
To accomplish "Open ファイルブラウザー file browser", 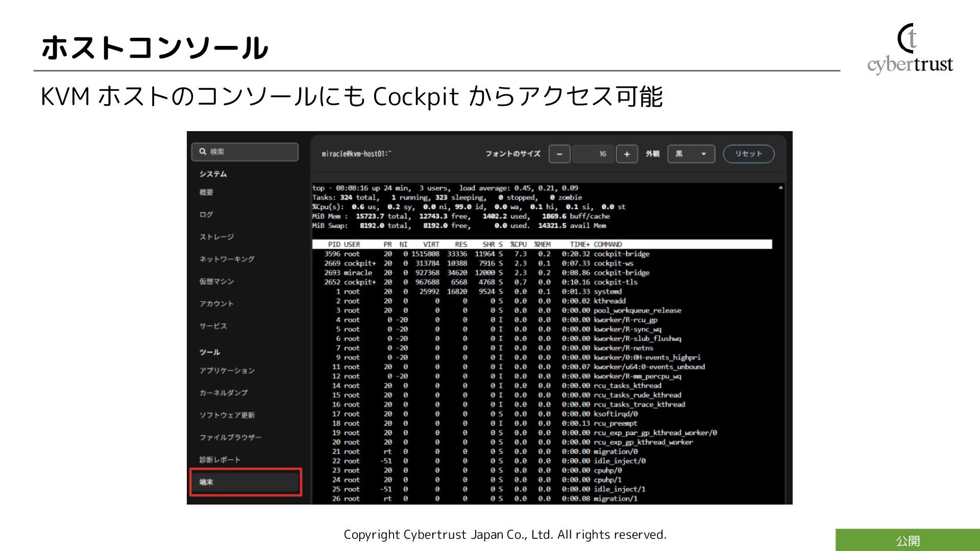I will [x=230, y=437].
